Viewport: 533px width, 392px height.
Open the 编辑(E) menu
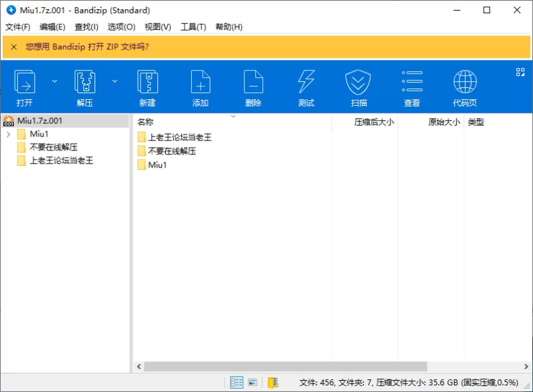coord(53,27)
